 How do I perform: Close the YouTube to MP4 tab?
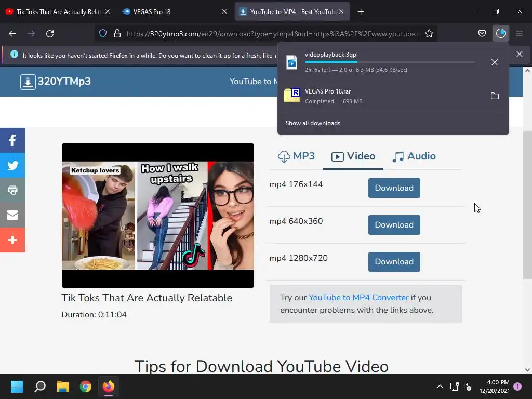(341, 11)
